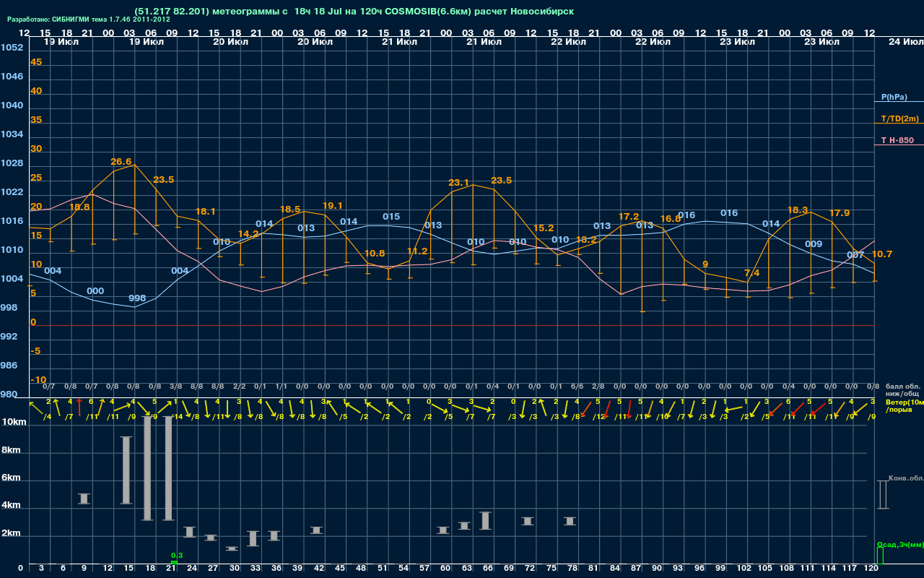Click the 23.1 temperature value
The height and width of the screenshot is (578, 924).
click(459, 183)
